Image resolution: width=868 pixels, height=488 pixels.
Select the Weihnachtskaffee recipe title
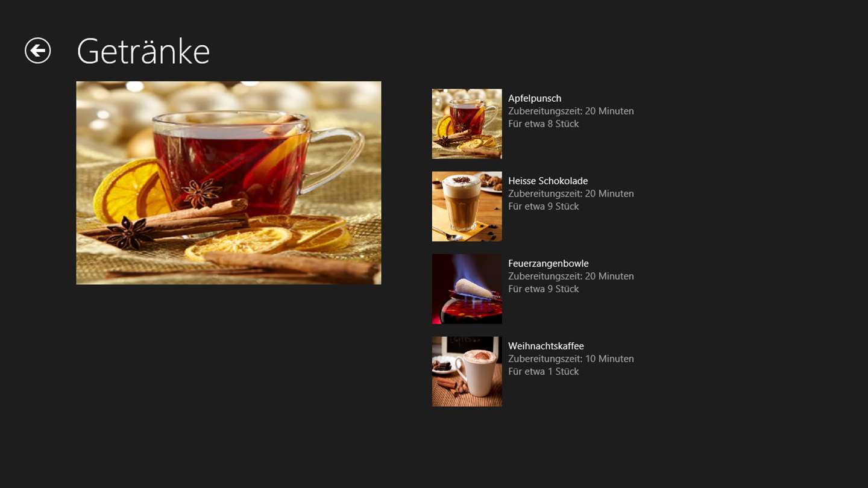(x=546, y=346)
